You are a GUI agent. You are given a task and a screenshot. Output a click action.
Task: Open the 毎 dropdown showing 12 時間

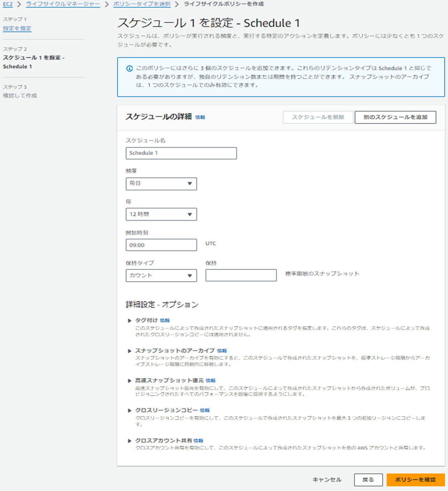tap(161, 214)
